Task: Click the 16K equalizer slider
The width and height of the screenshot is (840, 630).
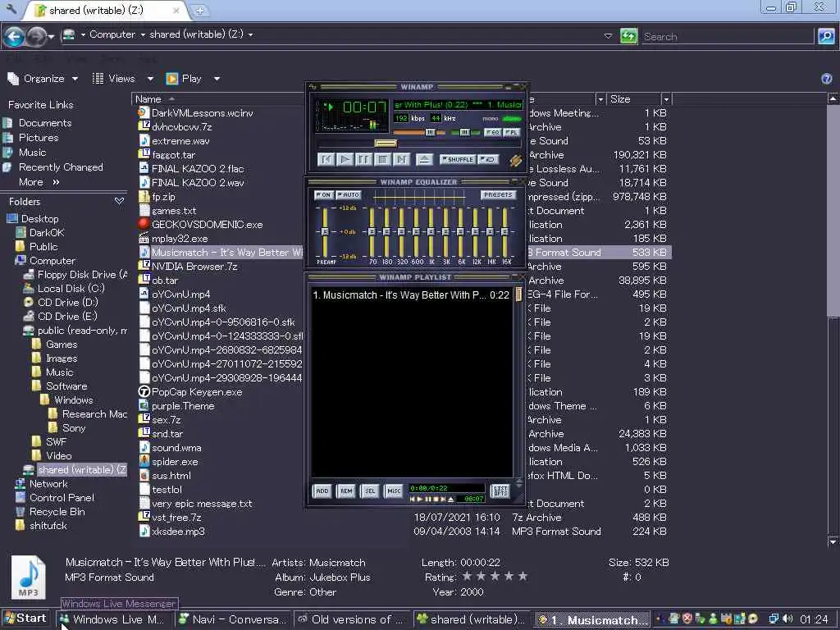Action: 504,231
